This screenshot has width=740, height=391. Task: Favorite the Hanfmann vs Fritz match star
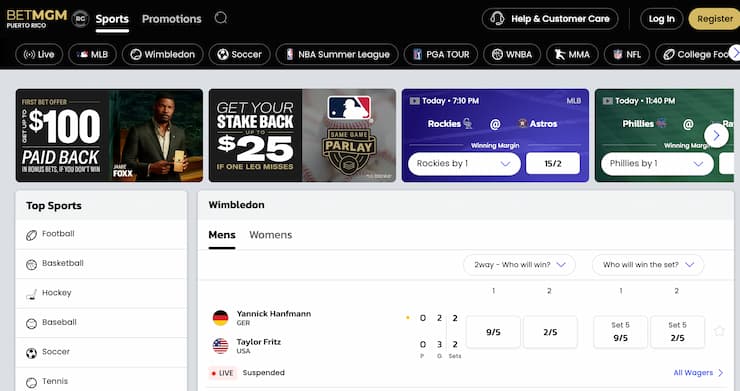click(719, 331)
